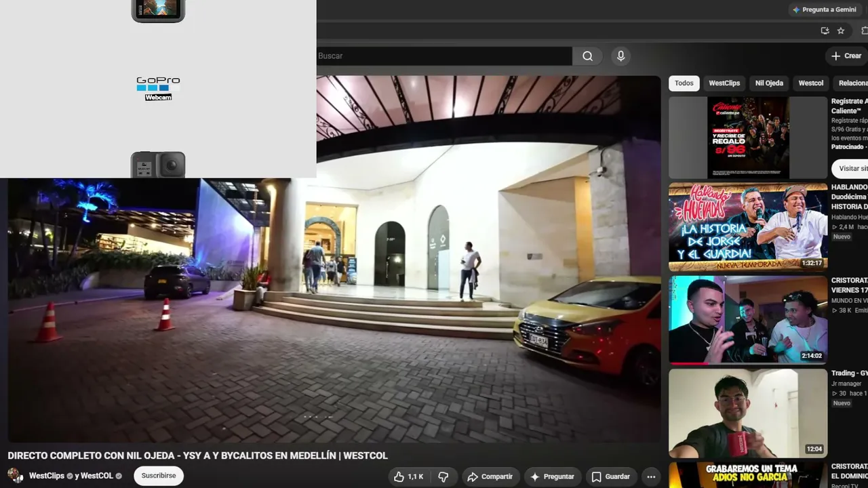This screenshot has height=488, width=868.
Task: Open Trading video title in sidebar
Action: (850, 373)
